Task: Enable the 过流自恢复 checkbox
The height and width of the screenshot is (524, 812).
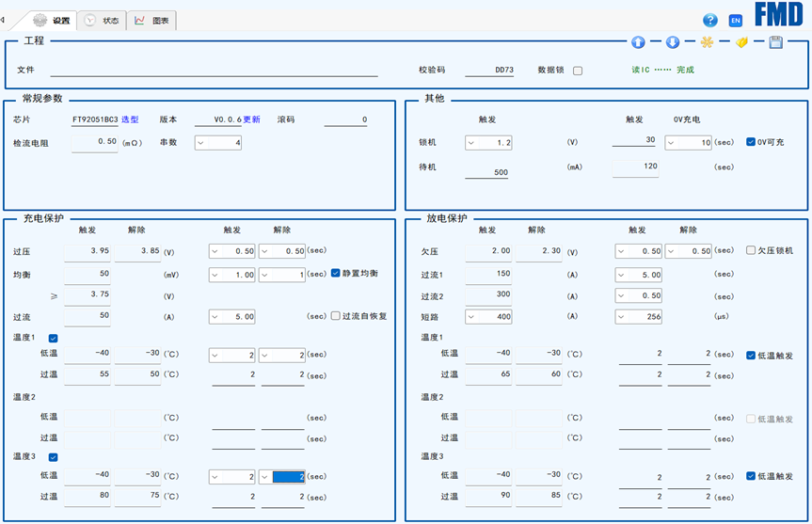Action: (335, 316)
